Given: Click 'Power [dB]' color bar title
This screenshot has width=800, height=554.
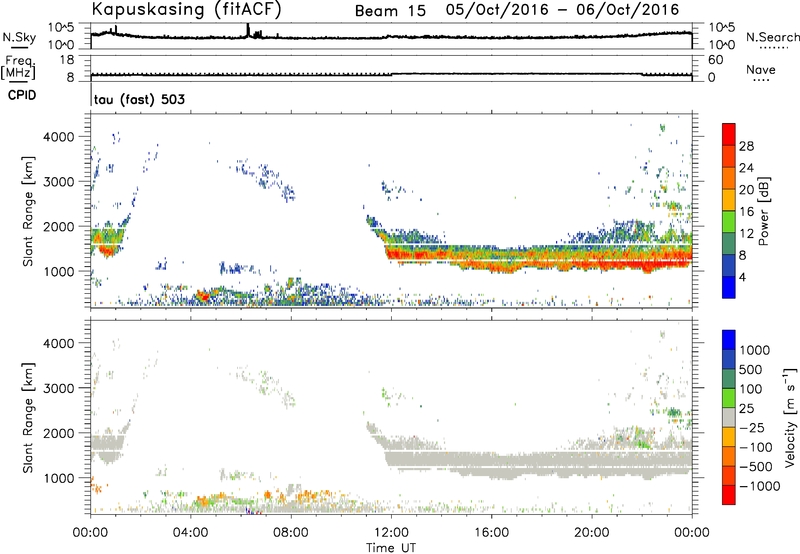Looking at the screenshot, I should [x=764, y=211].
